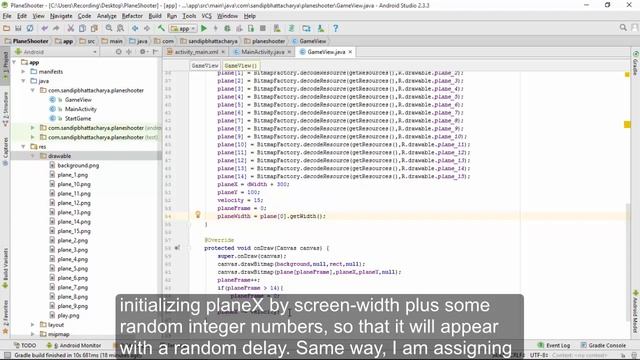Open the Build Variants side tab
640x360 pixels.
pyautogui.click(x=5, y=268)
